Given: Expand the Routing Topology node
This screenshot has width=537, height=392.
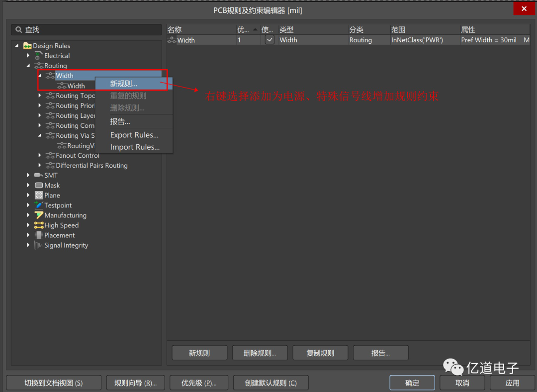Looking at the screenshot, I should 40,95.
